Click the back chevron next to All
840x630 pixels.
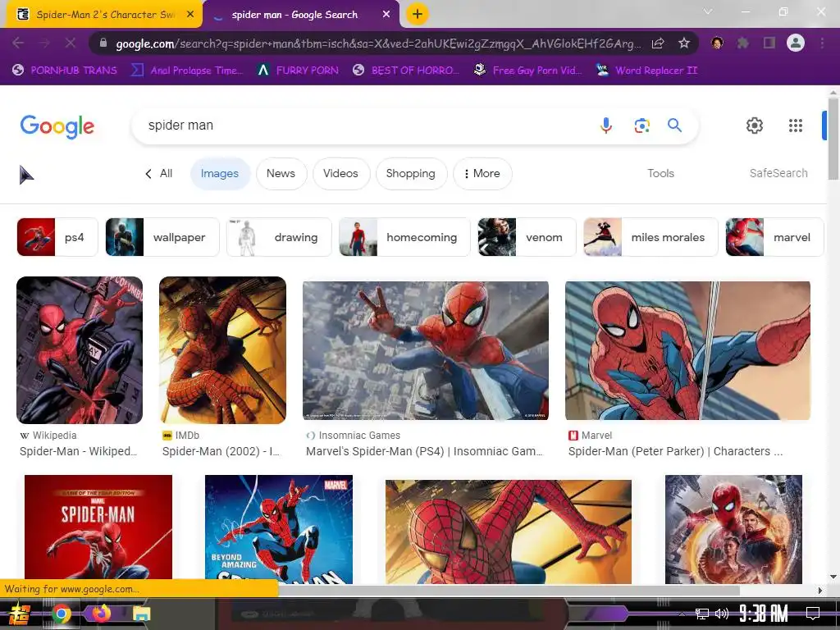click(148, 174)
